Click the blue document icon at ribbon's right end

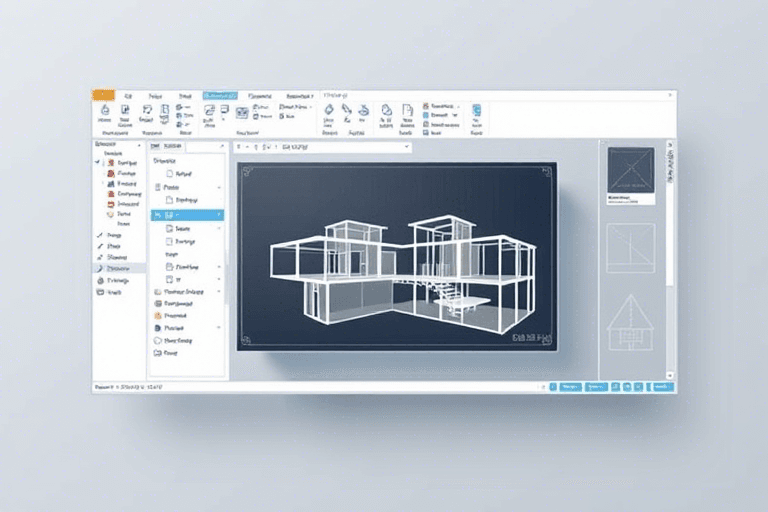click(x=476, y=111)
